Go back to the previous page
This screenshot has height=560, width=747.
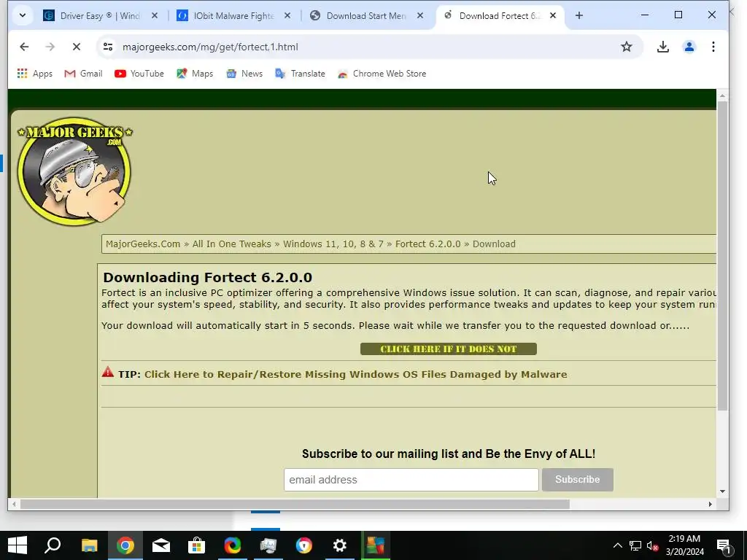tap(24, 47)
